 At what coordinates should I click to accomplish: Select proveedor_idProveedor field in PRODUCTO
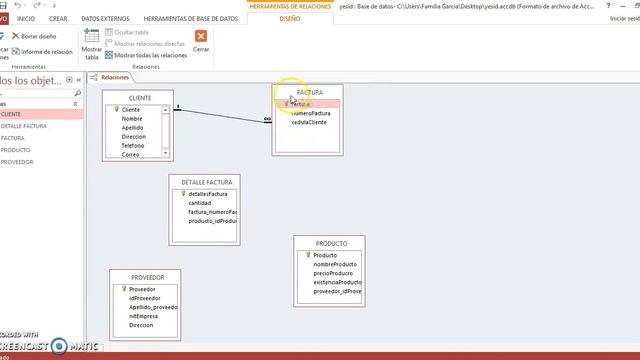[x=337, y=291]
